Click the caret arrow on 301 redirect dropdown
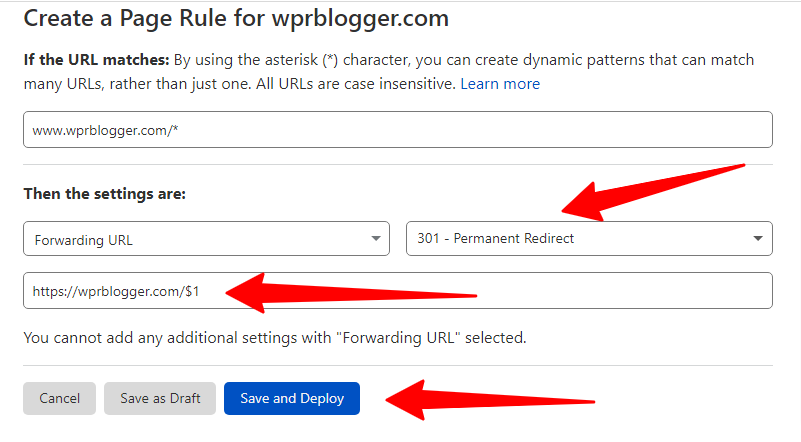Image resolution: width=801 pixels, height=442 pixels. 757,239
